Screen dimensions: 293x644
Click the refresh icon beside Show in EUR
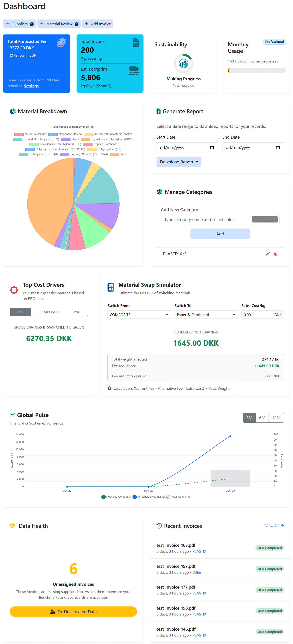[11, 55]
